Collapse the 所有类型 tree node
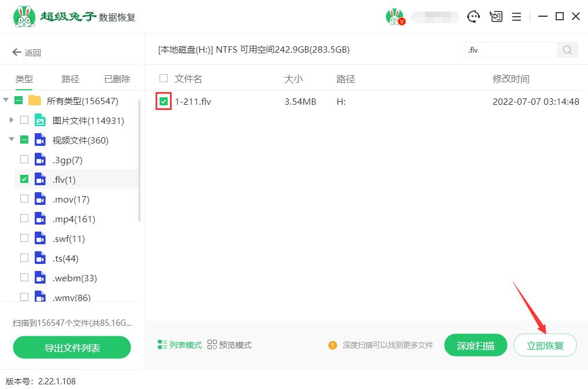The height and width of the screenshot is (389, 588). (7, 100)
